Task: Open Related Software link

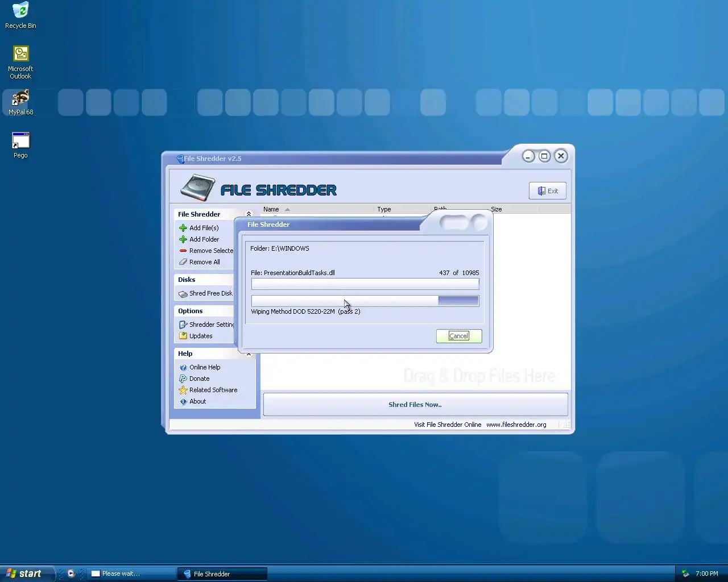Action: pyautogui.click(x=213, y=390)
